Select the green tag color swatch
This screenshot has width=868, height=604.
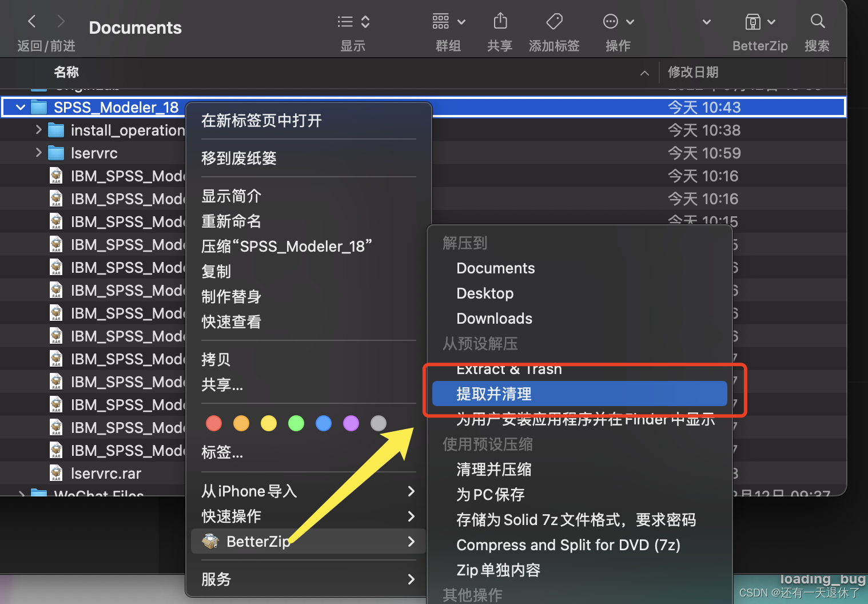pyautogui.click(x=296, y=423)
